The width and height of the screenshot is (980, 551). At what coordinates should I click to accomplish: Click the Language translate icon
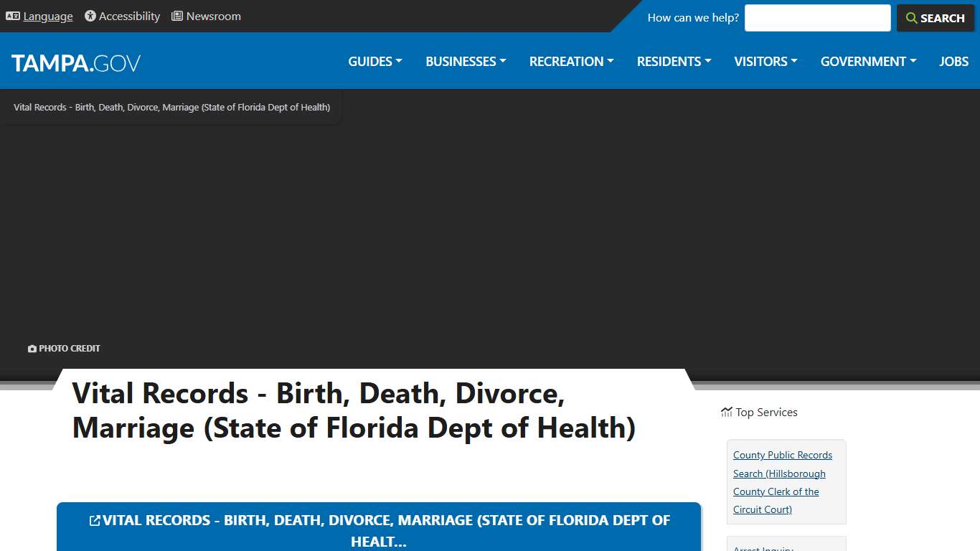(13, 16)
